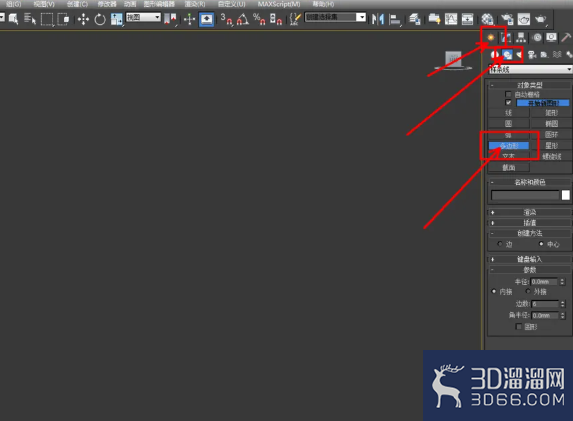Activate the Select and Rotate tool
Image resolution: width=573 pixels, height=421 pixels.
pyautogui.click(x=100, y=19)
